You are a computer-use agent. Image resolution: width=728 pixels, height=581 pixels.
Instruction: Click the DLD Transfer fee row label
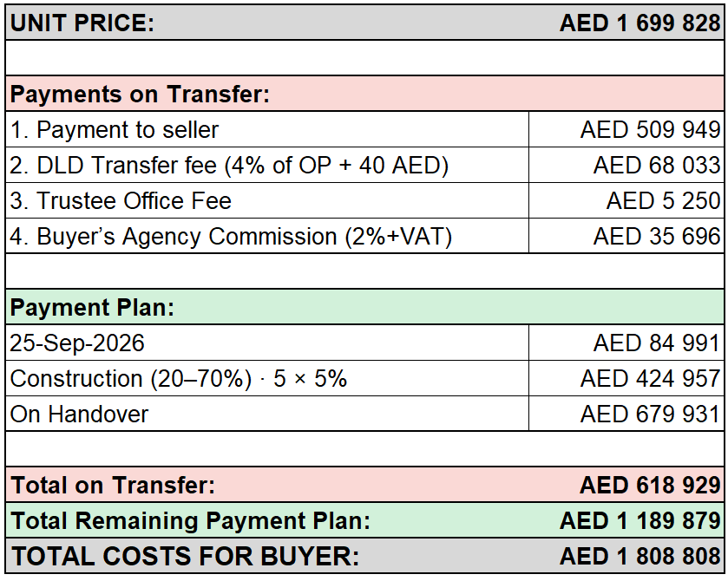(x=229, y=166)
